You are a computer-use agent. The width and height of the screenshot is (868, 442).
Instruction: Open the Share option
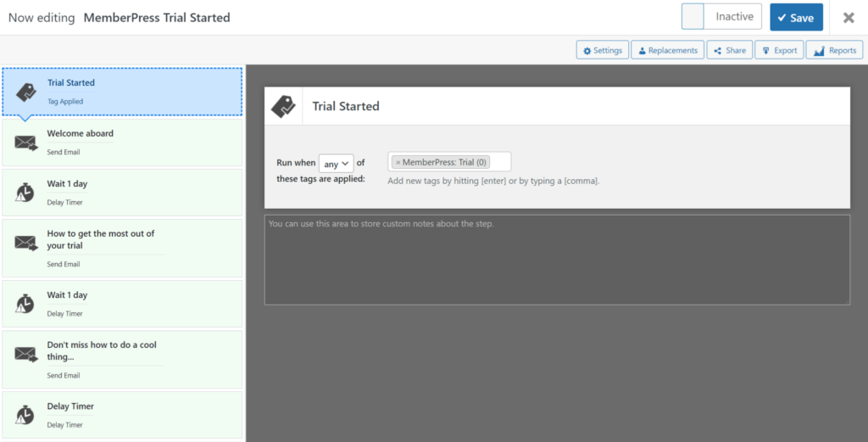(730, 50)
